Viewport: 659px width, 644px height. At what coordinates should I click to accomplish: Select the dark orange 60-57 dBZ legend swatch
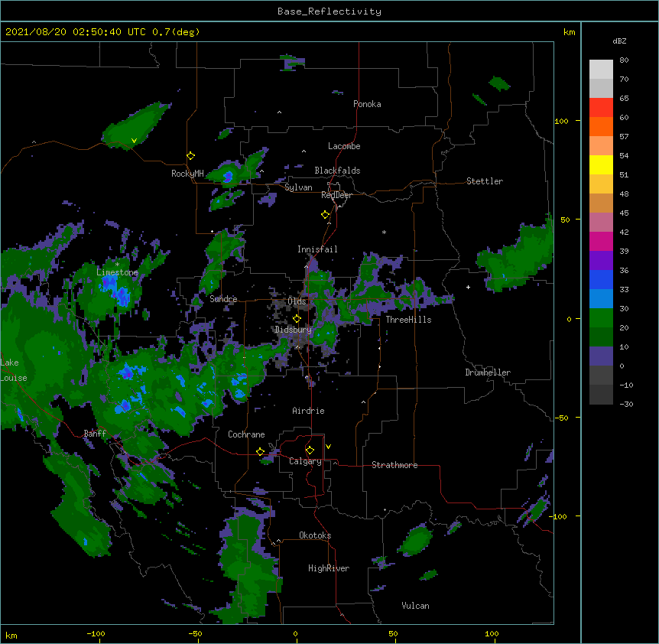pyautogui.click(x=601, y=126)
